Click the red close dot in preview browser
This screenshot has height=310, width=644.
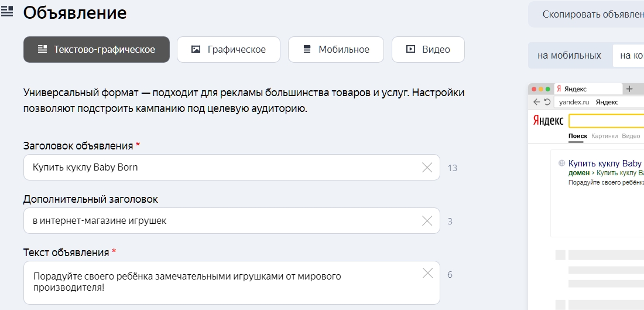tap(534, 89)
